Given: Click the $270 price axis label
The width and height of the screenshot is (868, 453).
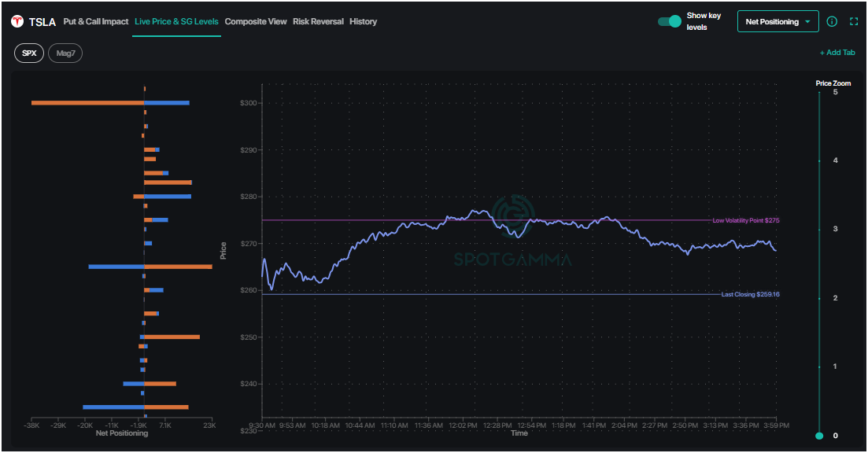Looking at the screenshot, I should [249, 243].
